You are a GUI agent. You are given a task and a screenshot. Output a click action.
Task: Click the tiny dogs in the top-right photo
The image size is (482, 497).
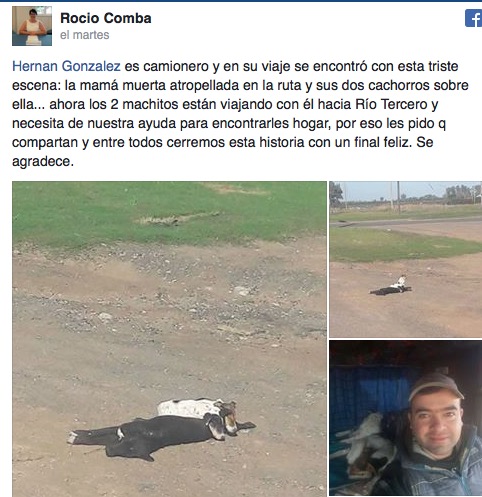[391, 287]
